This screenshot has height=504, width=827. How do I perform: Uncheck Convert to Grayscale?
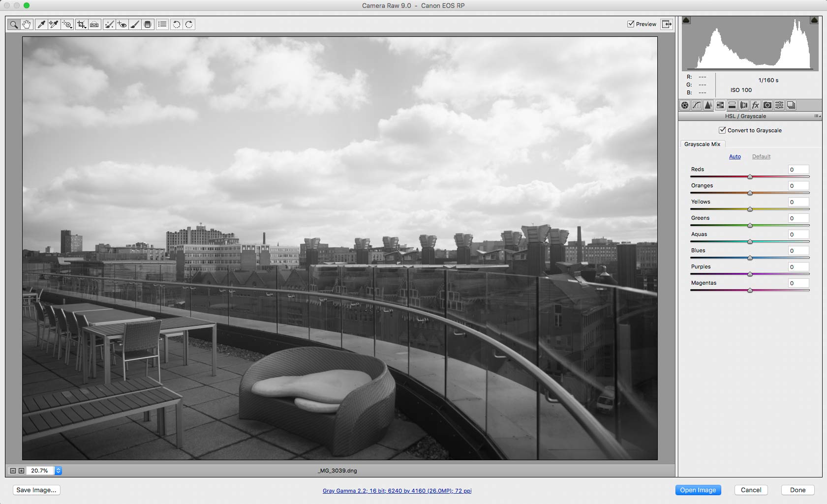click(722, 130)
